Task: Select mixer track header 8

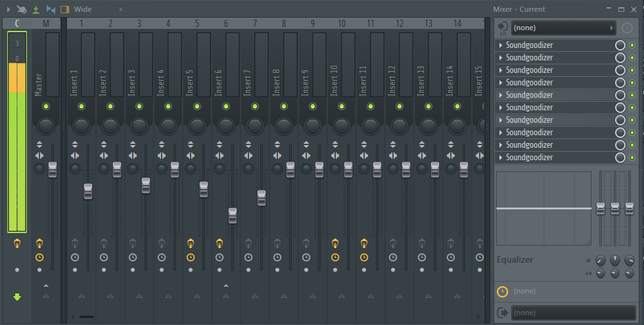Action: point(284,24)
